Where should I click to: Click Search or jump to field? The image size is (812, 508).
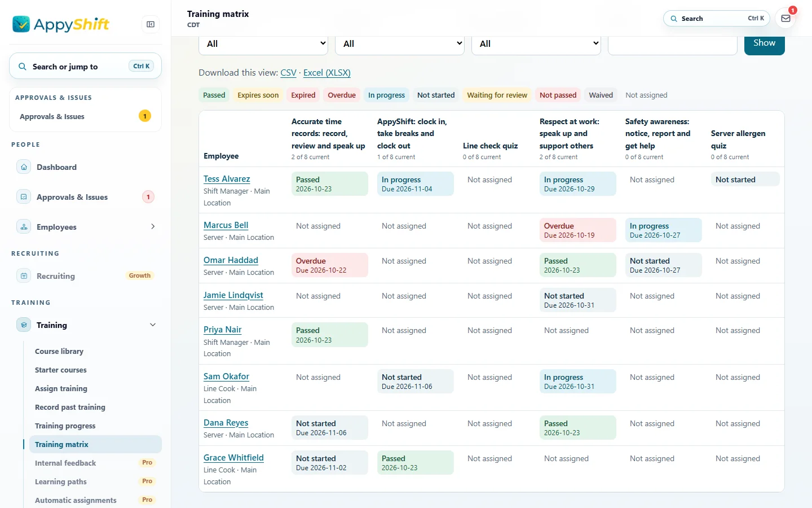[x=85, y=67]
